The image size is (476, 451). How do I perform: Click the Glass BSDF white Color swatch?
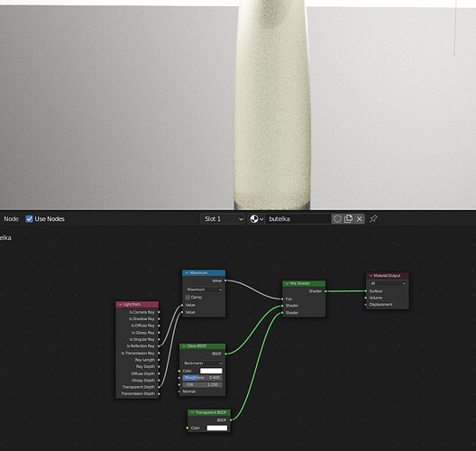(x=211, y=371)
